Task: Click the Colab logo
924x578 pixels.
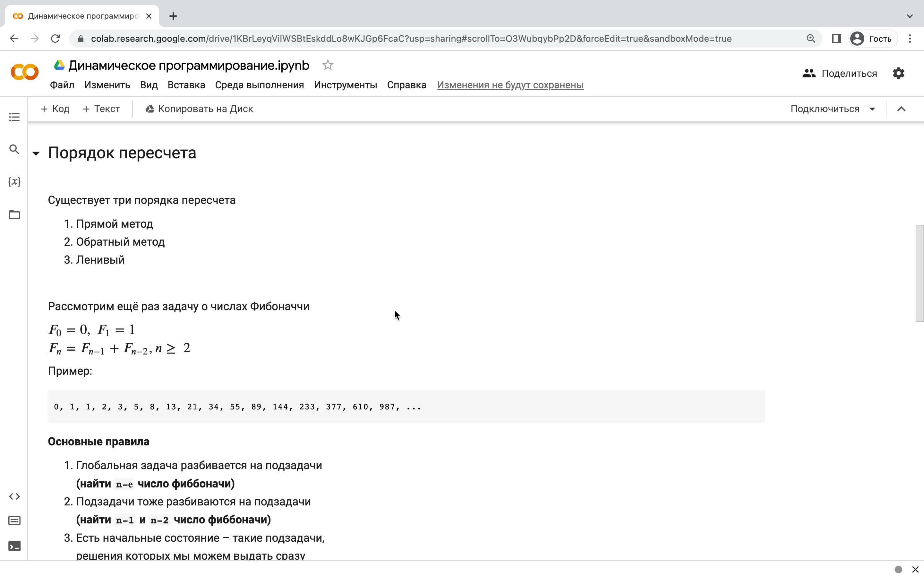Action: pos(24,72)
